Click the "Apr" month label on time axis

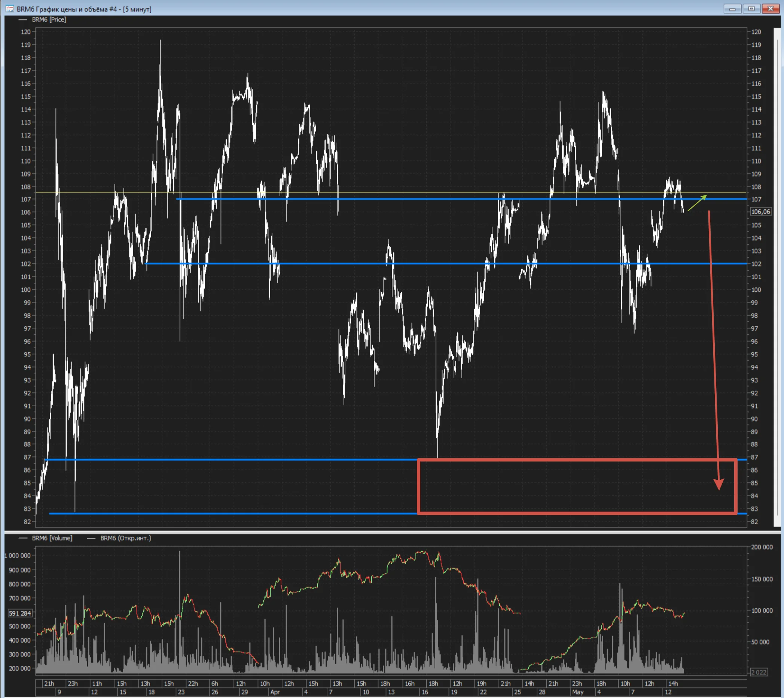click(275, 692)
